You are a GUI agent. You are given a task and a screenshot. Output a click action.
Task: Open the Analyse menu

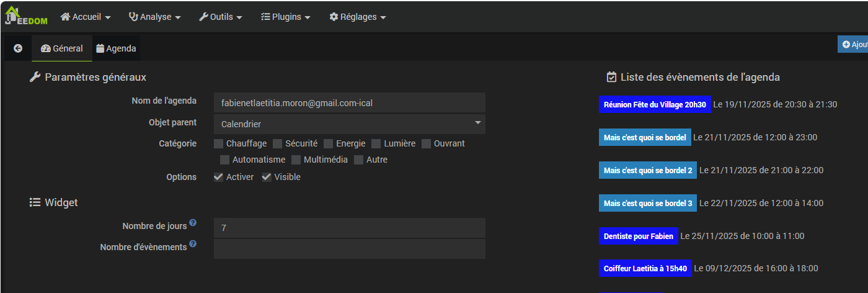[154, 17]
